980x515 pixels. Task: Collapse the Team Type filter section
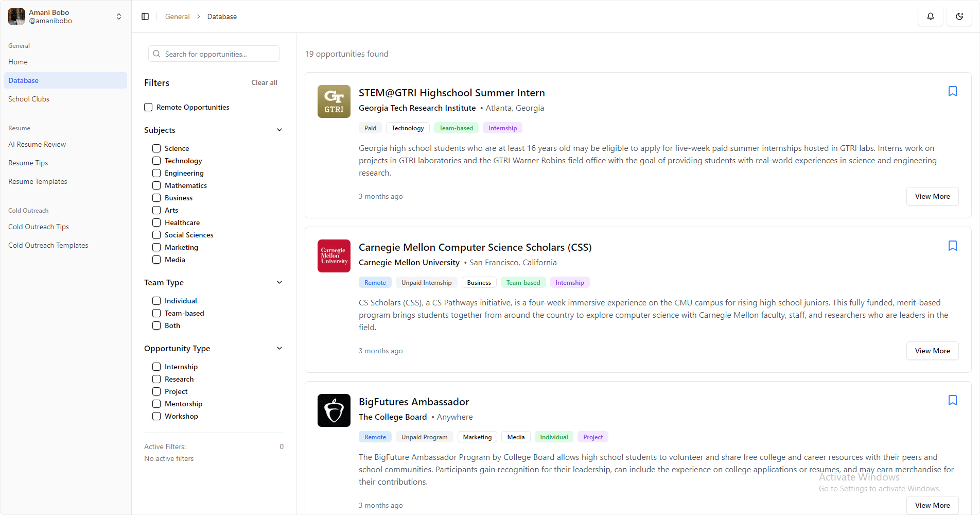coord(279,282)
